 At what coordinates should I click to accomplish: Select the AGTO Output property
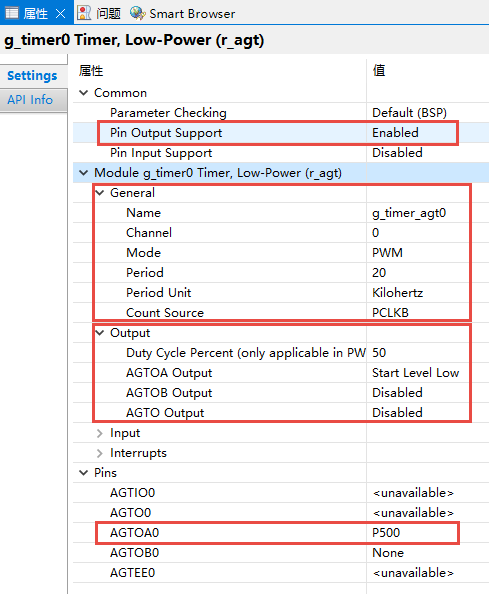coord(165,413)
